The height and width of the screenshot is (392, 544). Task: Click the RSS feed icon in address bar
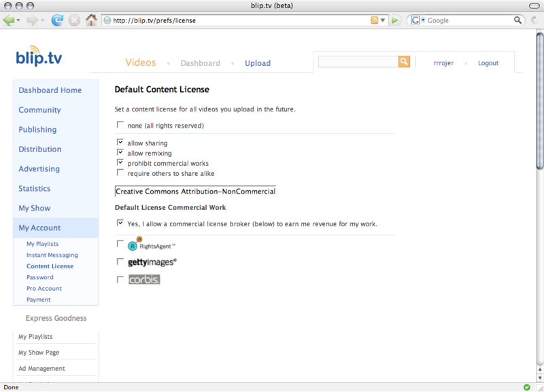click(375, 20)
